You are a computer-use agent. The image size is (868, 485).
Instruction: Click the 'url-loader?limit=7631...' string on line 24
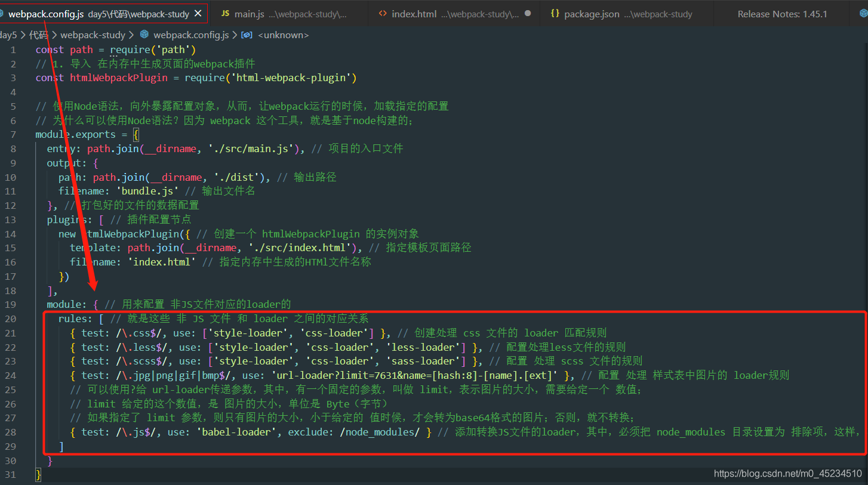pos(415,375)
